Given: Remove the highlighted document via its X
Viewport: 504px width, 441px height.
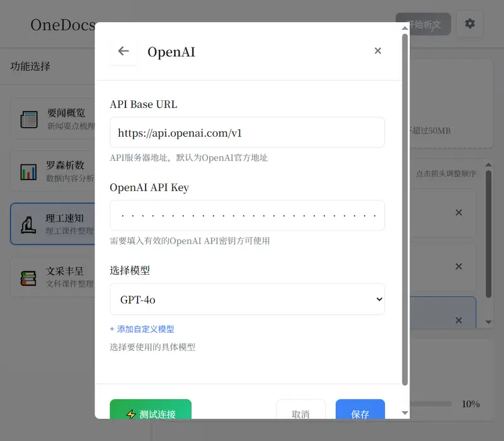Looking at the screenshot, I should 459,321.
